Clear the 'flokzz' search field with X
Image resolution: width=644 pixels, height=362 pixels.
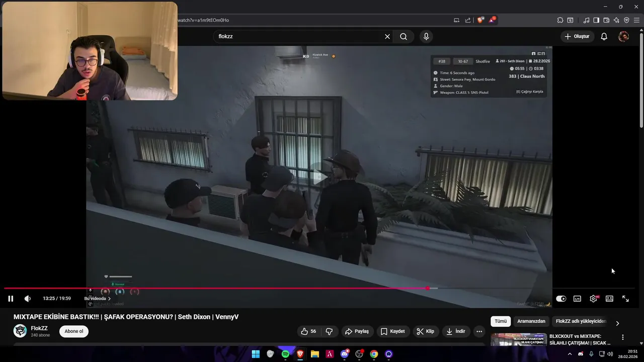tap(387, 36)
